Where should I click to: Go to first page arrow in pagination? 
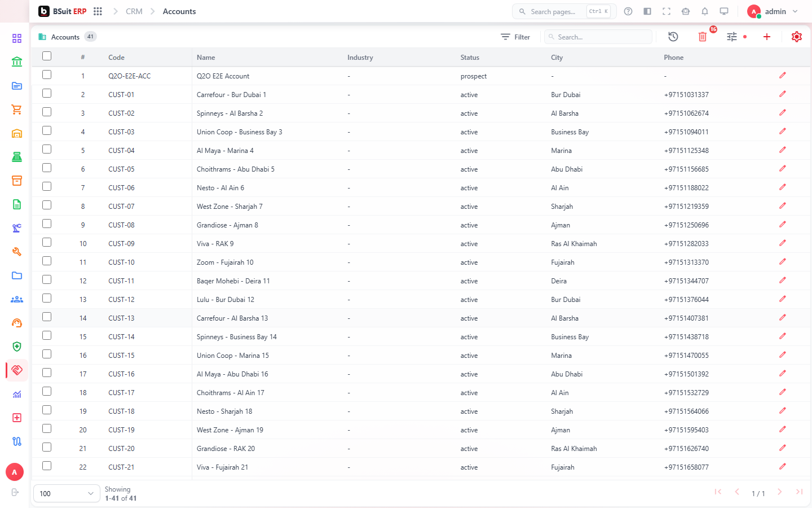[x=718, y=492]
